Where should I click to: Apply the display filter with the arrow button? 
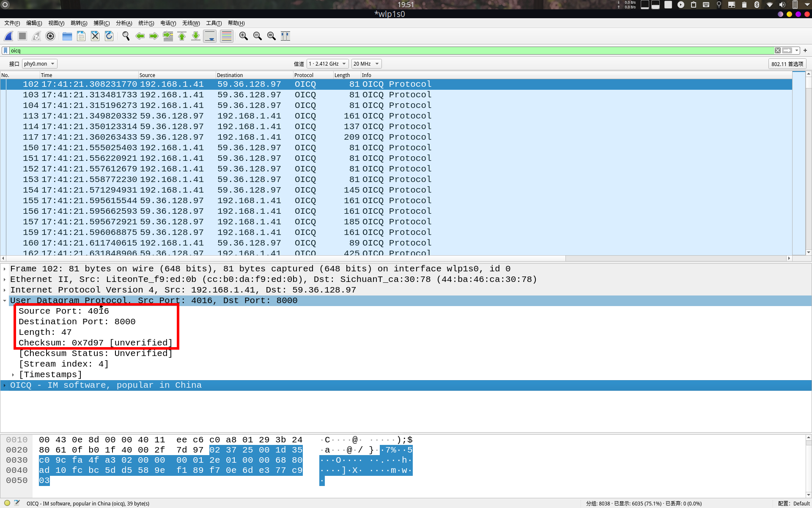tap(787, 50)
